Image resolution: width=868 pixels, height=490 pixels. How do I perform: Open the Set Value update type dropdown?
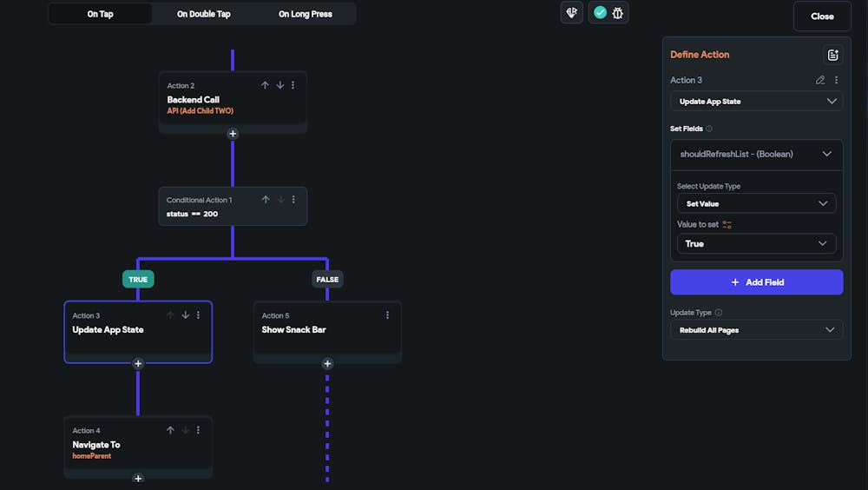pos(756,203)
